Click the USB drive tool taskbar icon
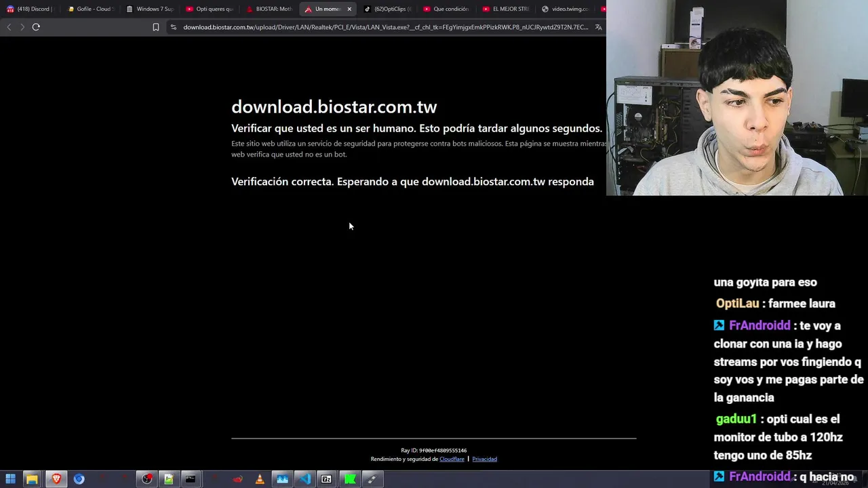Viewport: 868px width, 488px height. pos(372,479)
